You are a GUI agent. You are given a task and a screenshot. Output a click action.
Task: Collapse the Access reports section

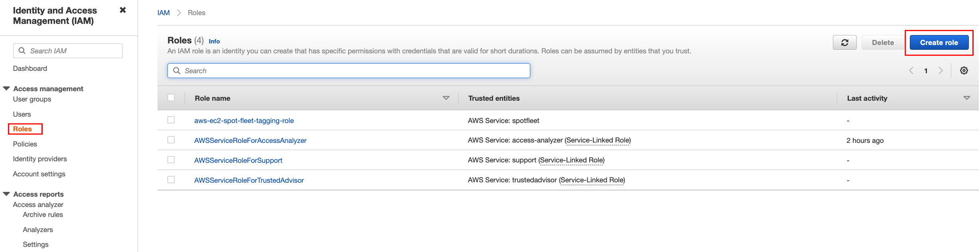[x=6, y=194]
